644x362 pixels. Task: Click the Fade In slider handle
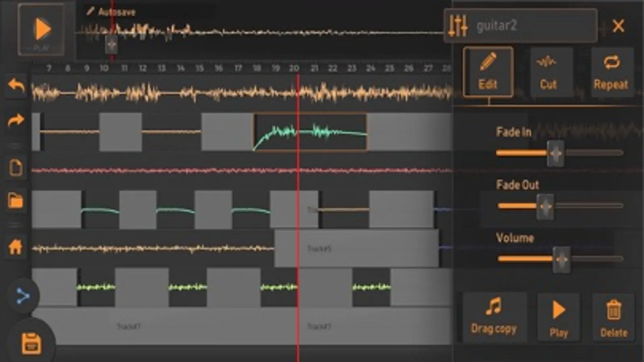555,154
